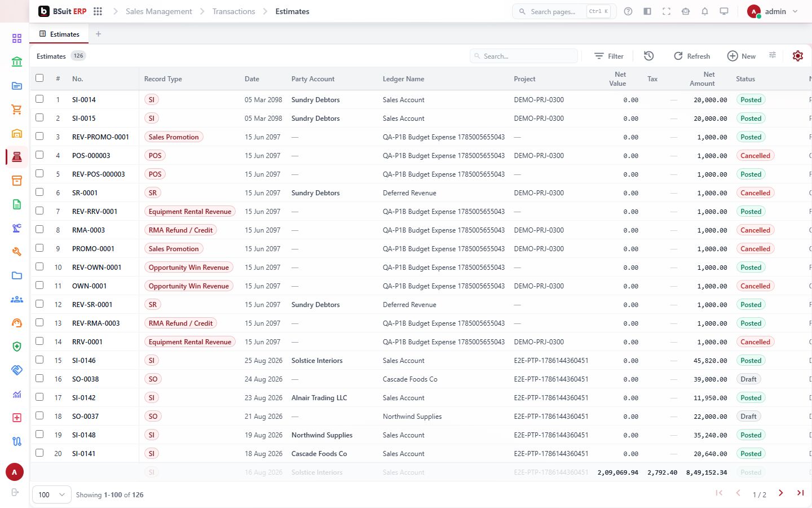This screenshot has width=812, height=508.
Task: Check the row for SI-0014
Action: (39, 99)
